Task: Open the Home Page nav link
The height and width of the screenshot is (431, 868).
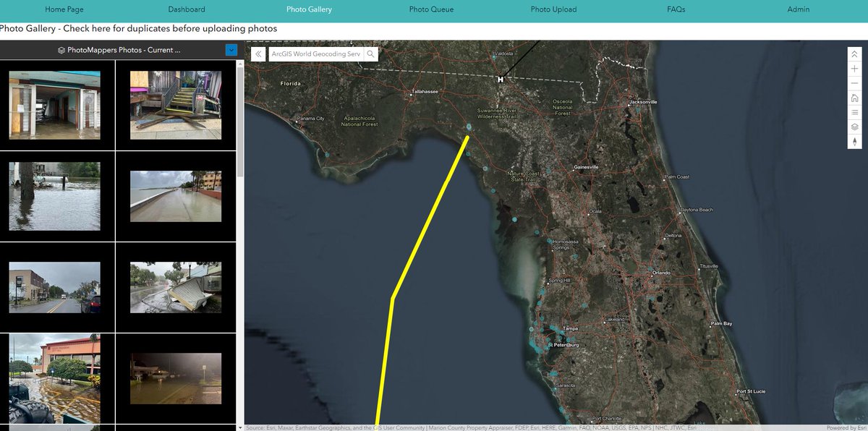Action: point(64,9)
